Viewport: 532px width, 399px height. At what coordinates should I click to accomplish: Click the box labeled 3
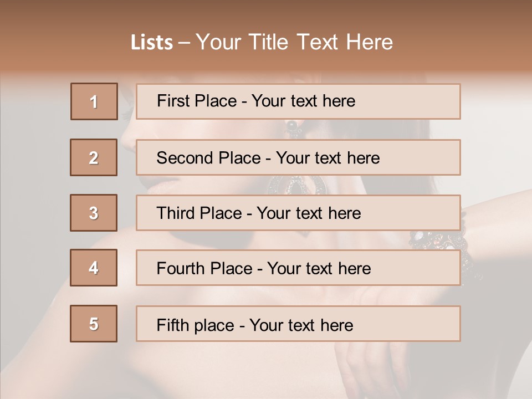[x=94, y=213]
